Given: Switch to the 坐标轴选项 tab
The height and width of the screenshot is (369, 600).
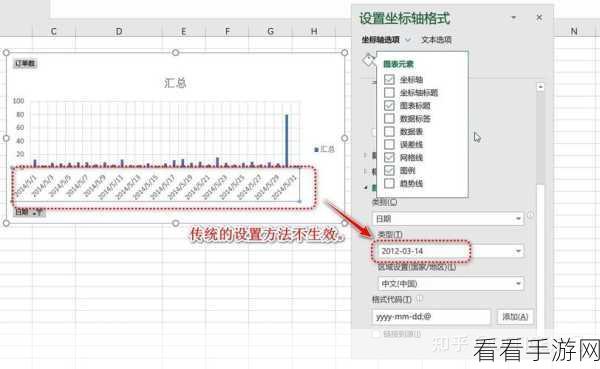Looking at the screenshot, I should click(x=381, y=39).
